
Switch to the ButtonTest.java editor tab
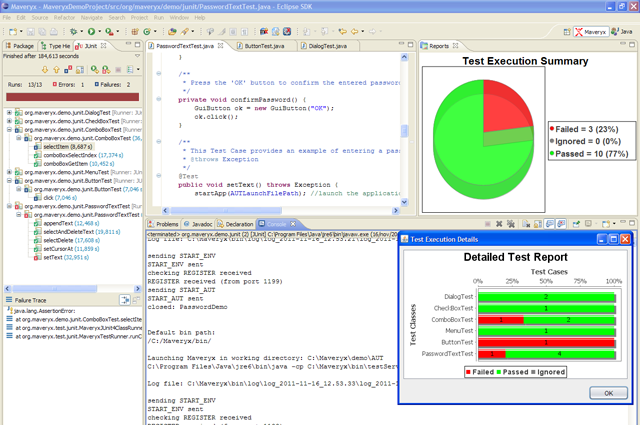(x=264, y=46)
